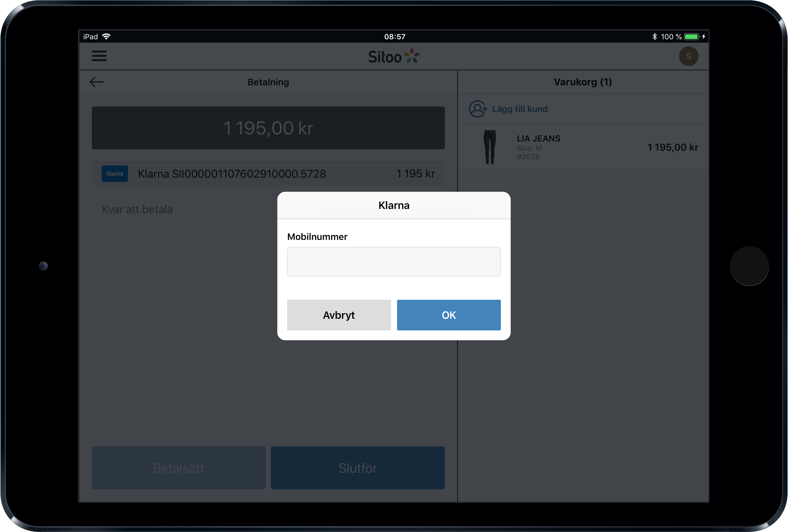788x532 pixels.
Task: Click the 1 195 kr Klarna amount
Action: (x=415, y=174)
